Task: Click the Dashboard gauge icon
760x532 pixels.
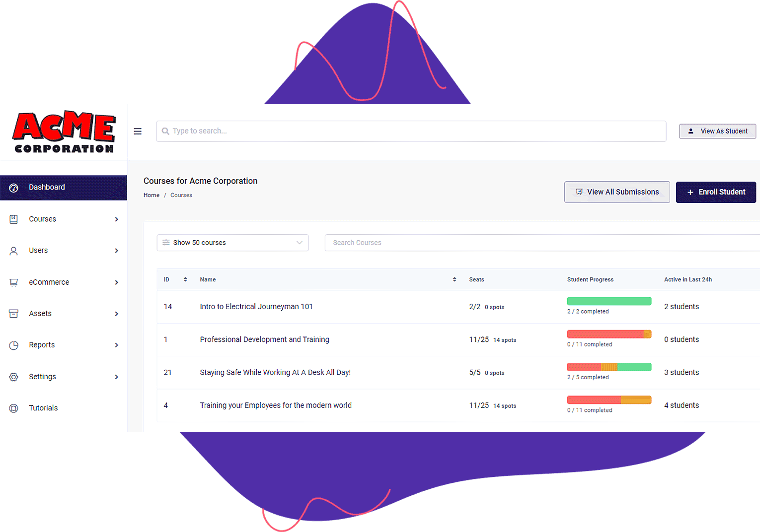Action: pos(14,188)
